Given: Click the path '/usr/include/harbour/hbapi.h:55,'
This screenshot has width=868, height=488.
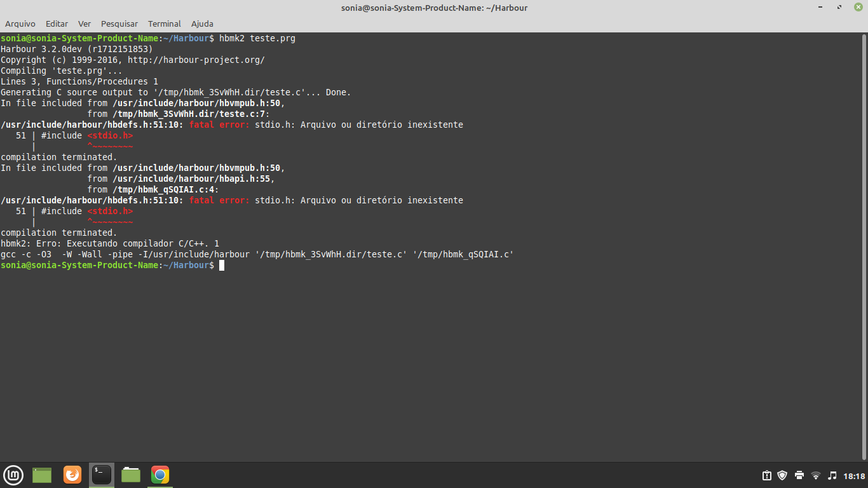Looking at the screenshot, I should coord(194,179).
